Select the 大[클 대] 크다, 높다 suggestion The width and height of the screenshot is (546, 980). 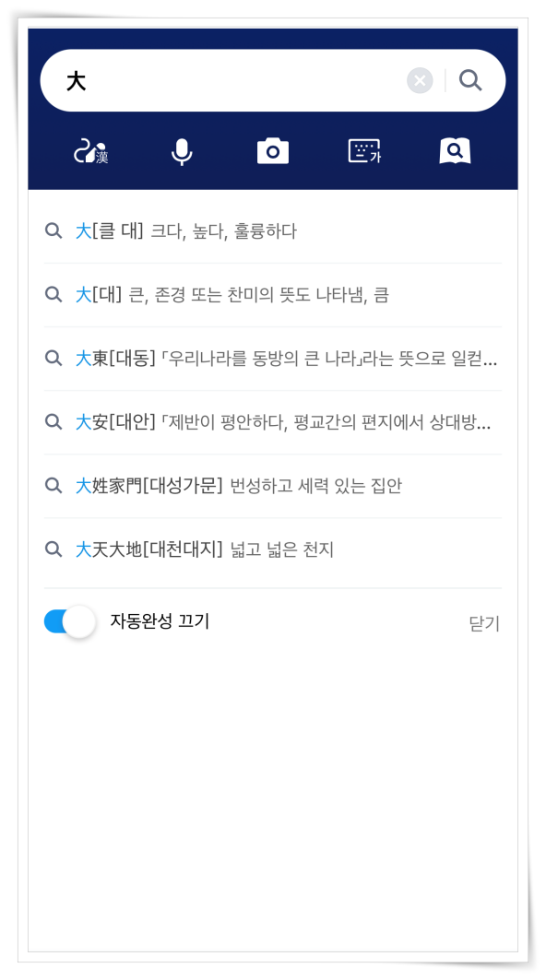(x=273, y=231)
